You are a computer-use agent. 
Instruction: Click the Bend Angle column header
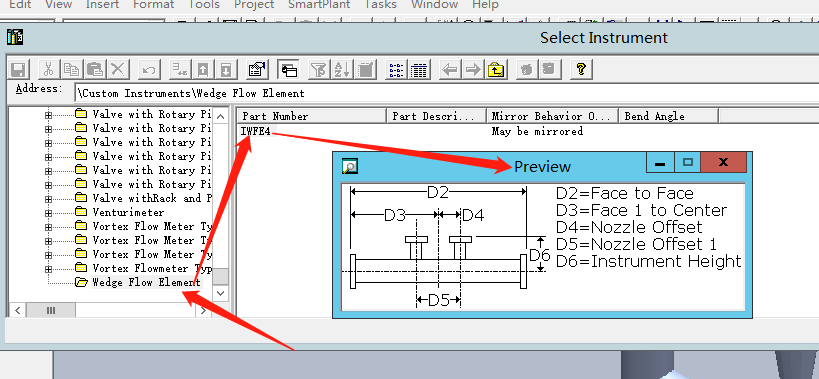[x=668, y=116]
